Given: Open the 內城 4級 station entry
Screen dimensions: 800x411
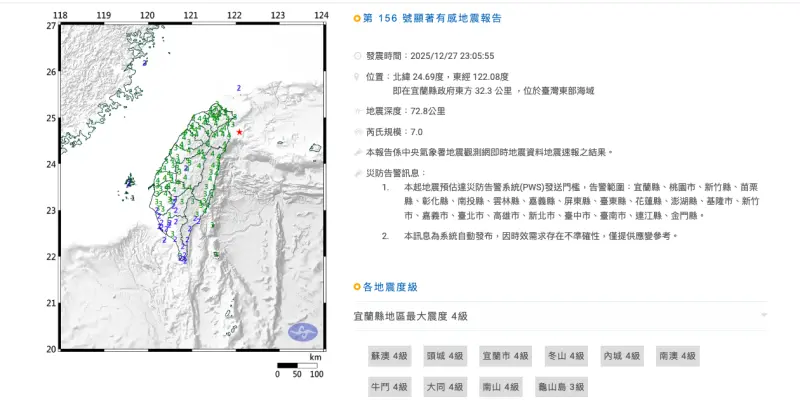Looking at the screenshot, I should pos(620,356).
